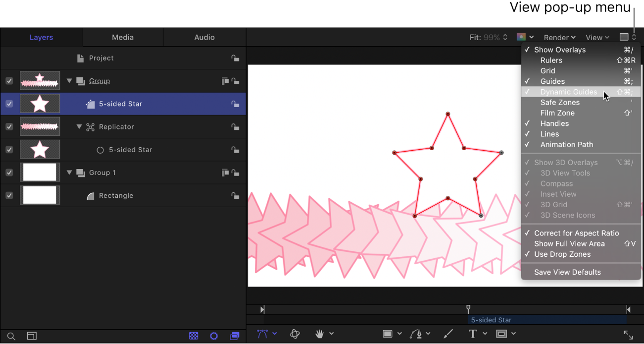644x344 pixels.
Task: Click the lock icon on Replicator layer
Action: pos(235,127)
